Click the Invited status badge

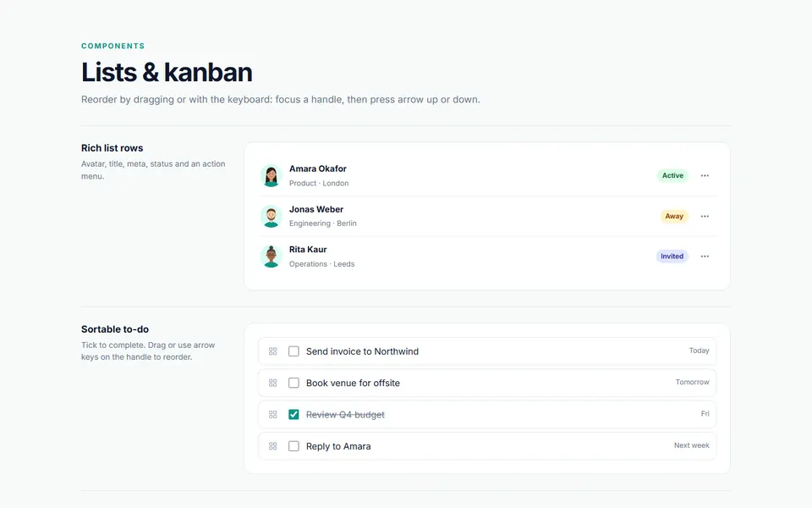672,256
